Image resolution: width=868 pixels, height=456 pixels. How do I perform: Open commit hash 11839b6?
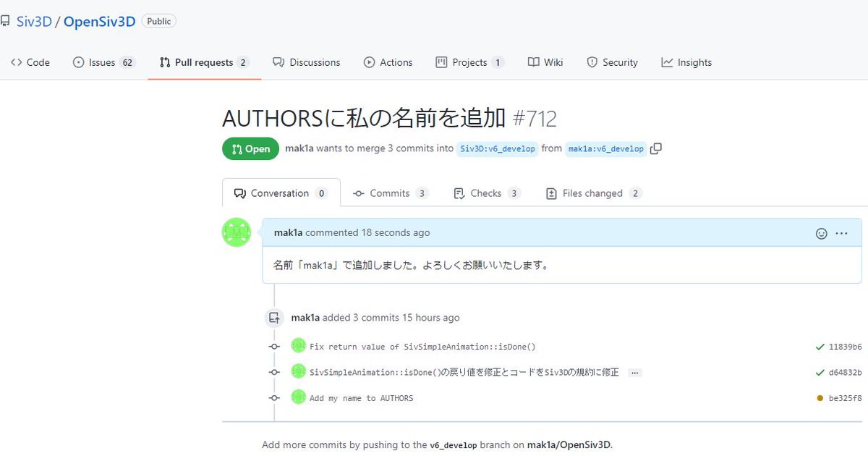[845, 347]
